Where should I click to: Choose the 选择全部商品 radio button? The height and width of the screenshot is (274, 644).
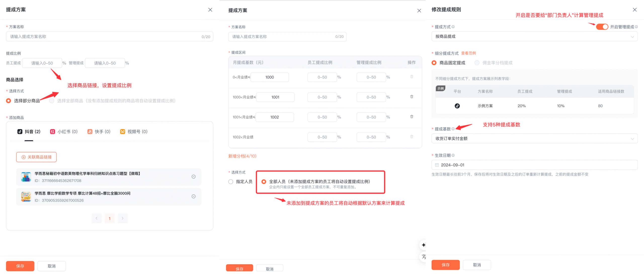52,101
